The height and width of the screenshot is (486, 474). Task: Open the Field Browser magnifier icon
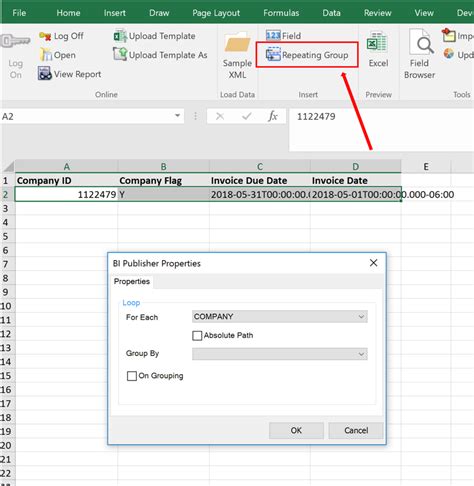421,43
